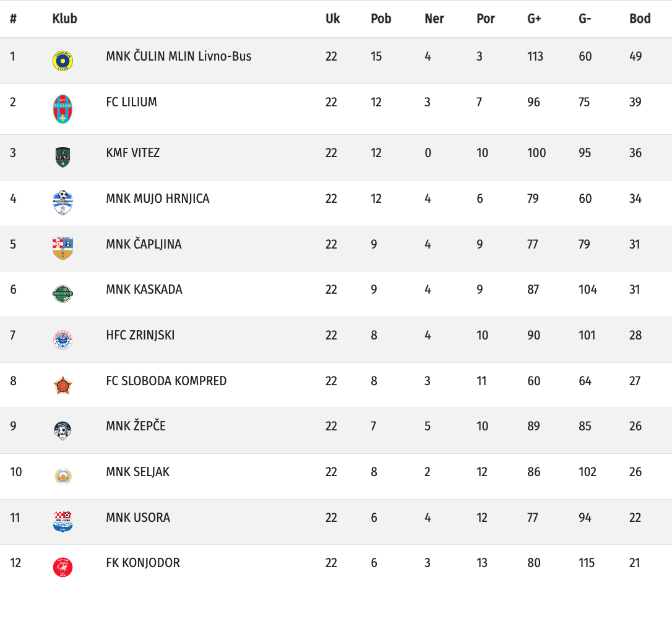Click the Klub column header
Image resolution: width=672 pixels, height=627 pixels.
(x=64, y=19)
